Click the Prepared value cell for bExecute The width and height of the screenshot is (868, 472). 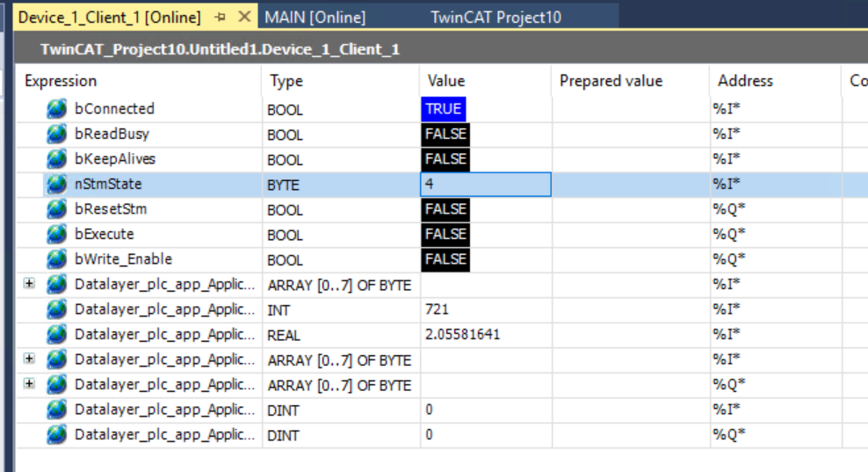point(631,234)
